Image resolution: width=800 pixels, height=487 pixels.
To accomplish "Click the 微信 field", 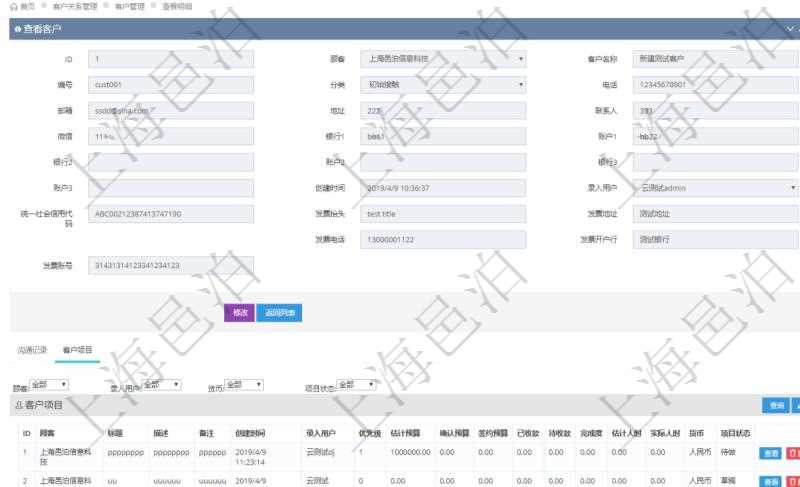I will pyautogui.click(x=171, y=137).
